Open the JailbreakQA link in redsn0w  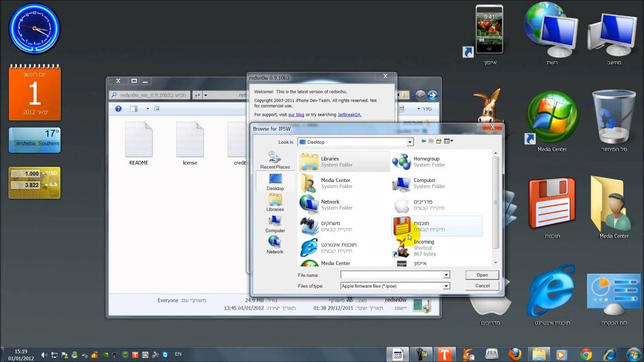point(349,115)
